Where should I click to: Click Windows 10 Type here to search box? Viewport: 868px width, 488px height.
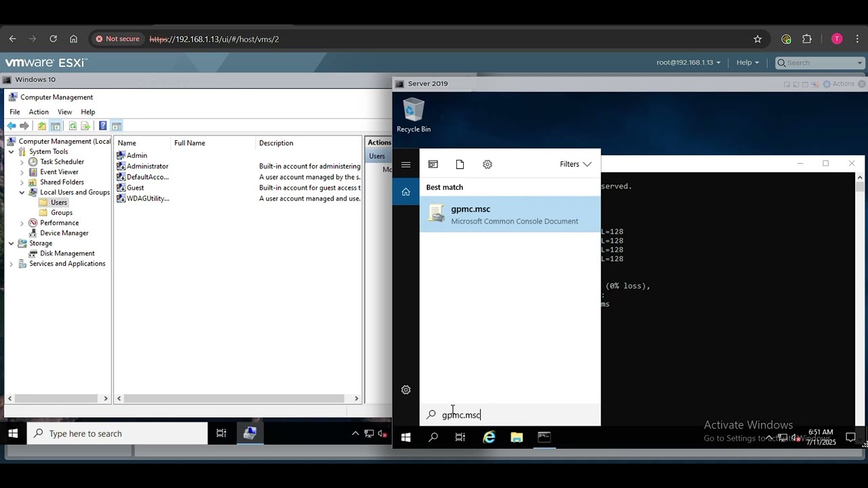(117, 434)
